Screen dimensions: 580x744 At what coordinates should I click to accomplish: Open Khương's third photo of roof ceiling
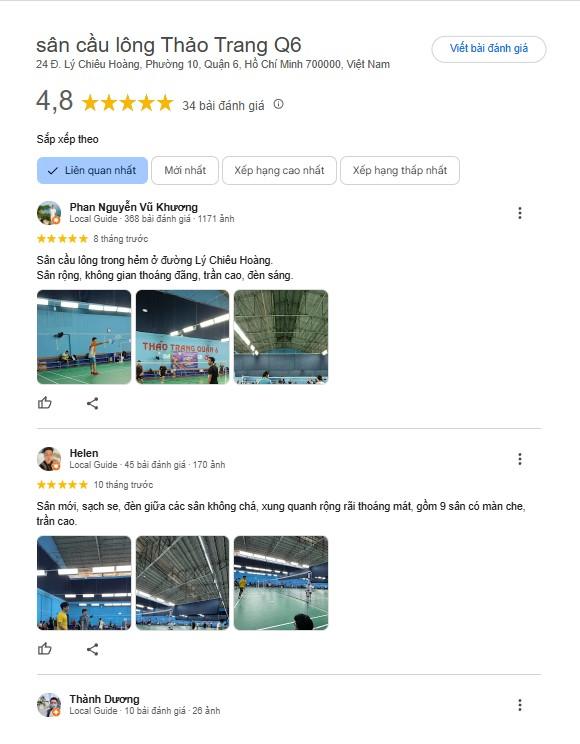click(281, 337)
